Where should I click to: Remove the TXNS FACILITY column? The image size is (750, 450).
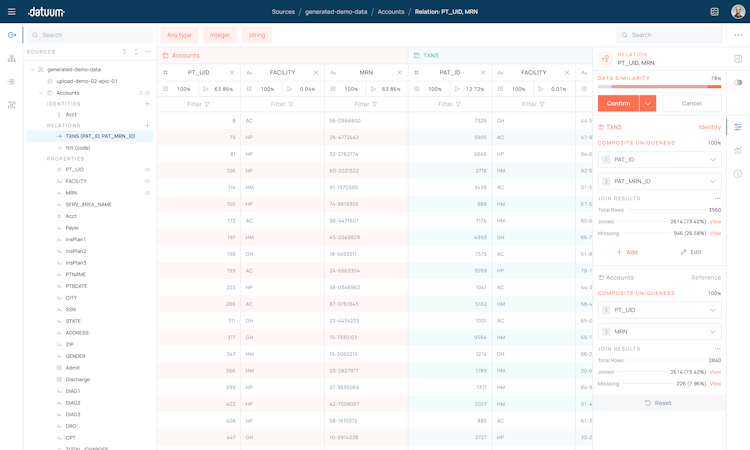pos(567,73)
